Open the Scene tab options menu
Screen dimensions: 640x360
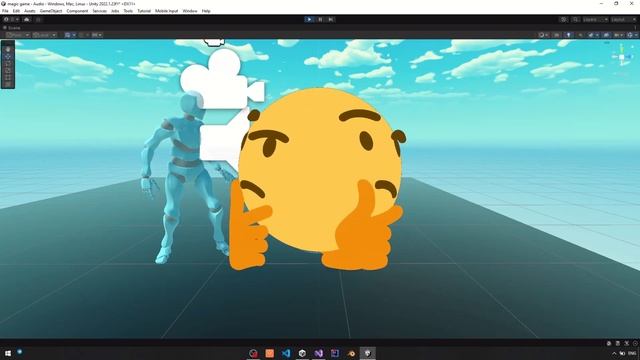(636, 28)
